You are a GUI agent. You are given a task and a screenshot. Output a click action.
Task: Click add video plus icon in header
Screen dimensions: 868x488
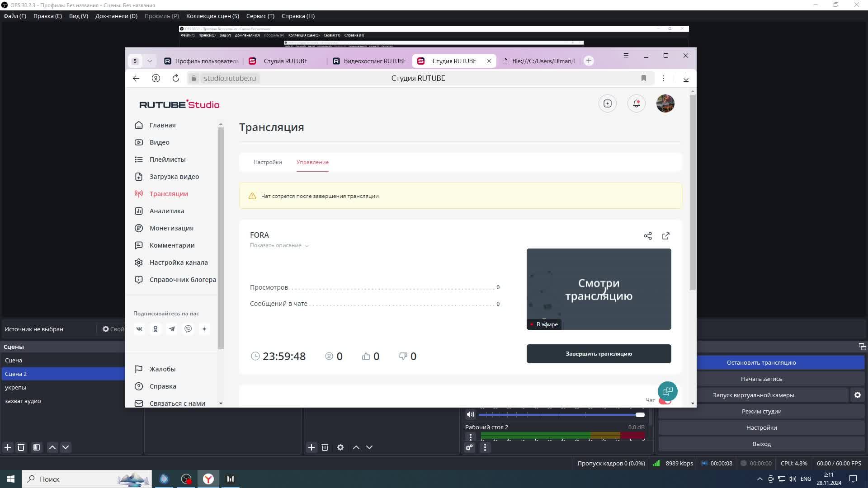(x=607, y=103)
